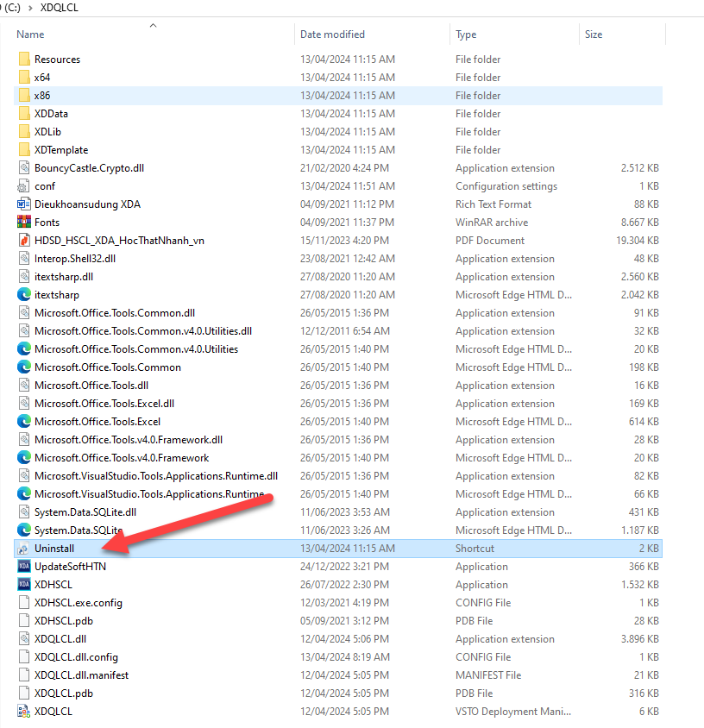Click the HDSD_HSCL_XDA PDF icon
Screen dimensions: 704x728
tap(24, 240)
